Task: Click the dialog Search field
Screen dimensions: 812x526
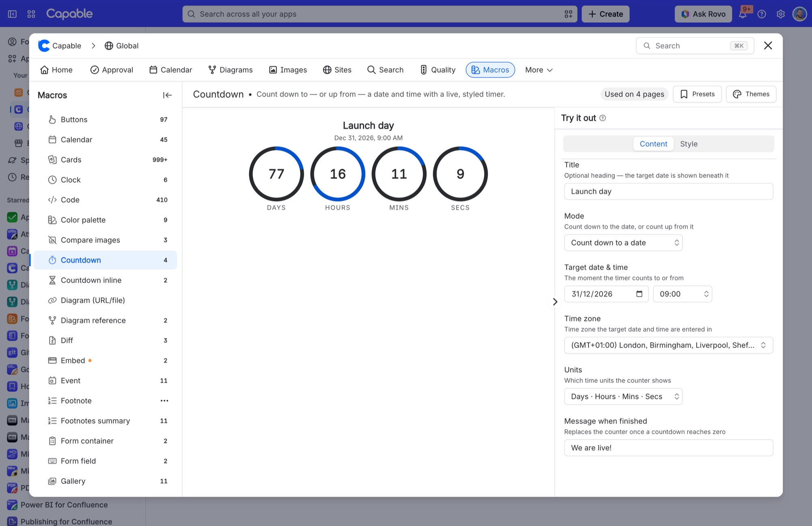Action: click(x=695, y=46)
